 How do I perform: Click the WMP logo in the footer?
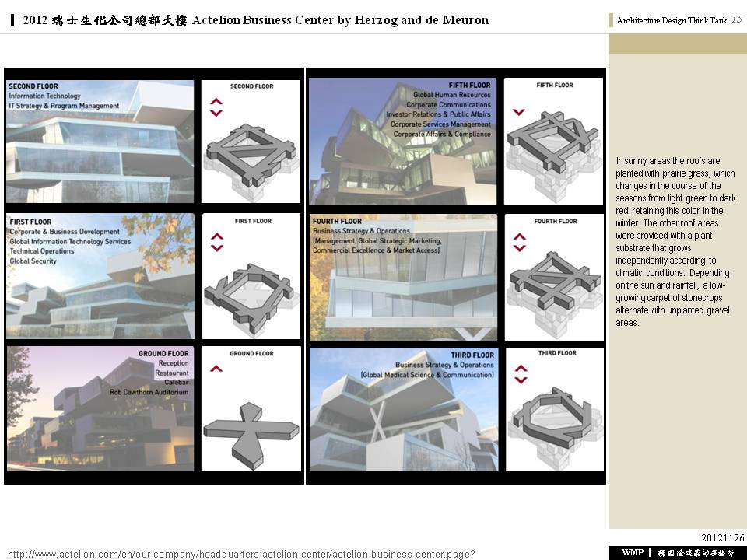coord(633,553)
